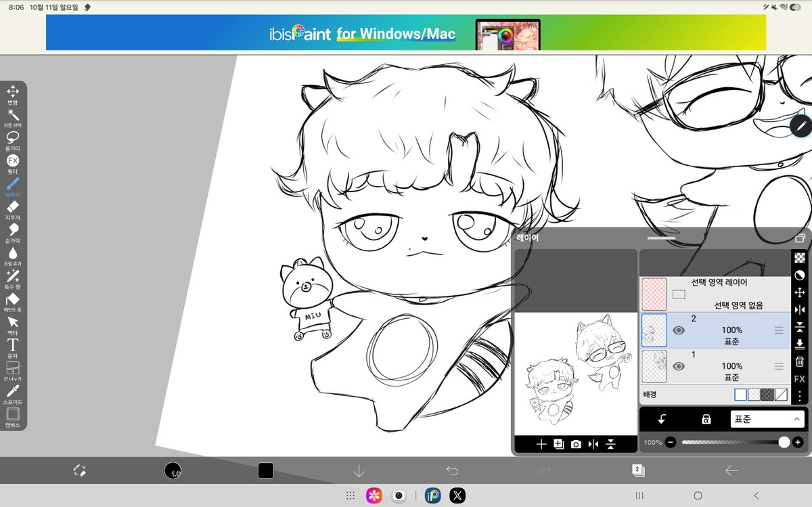Viewport: 812px width, 507px height.
Task: Select the 변형 transform tool
Action: (x=13, y=94)
